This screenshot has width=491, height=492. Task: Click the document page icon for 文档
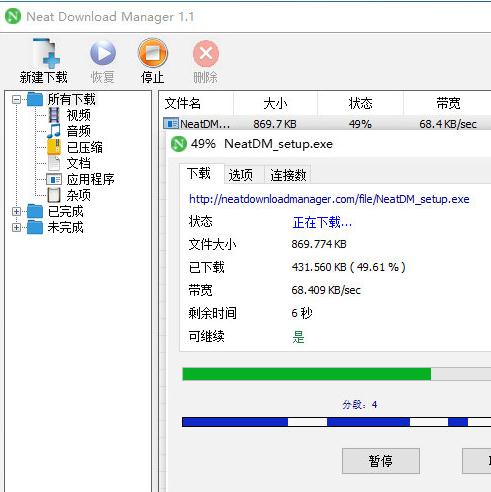[x=54, y=163]
